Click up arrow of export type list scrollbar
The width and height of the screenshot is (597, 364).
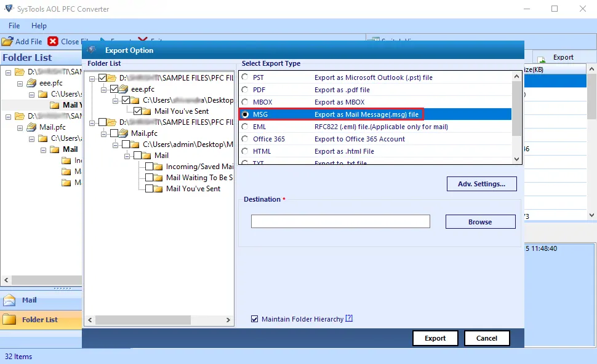pos(516,76)
